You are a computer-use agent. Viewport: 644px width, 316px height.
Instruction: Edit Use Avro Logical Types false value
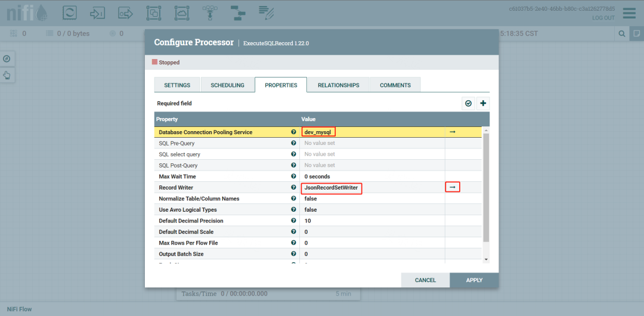click(373, 209)
